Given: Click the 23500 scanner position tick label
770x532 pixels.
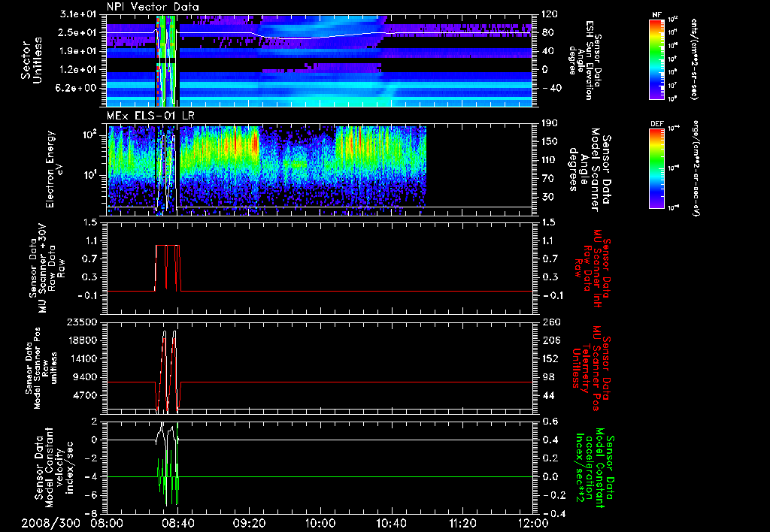Looking at the screenshot, I should 83,322.
